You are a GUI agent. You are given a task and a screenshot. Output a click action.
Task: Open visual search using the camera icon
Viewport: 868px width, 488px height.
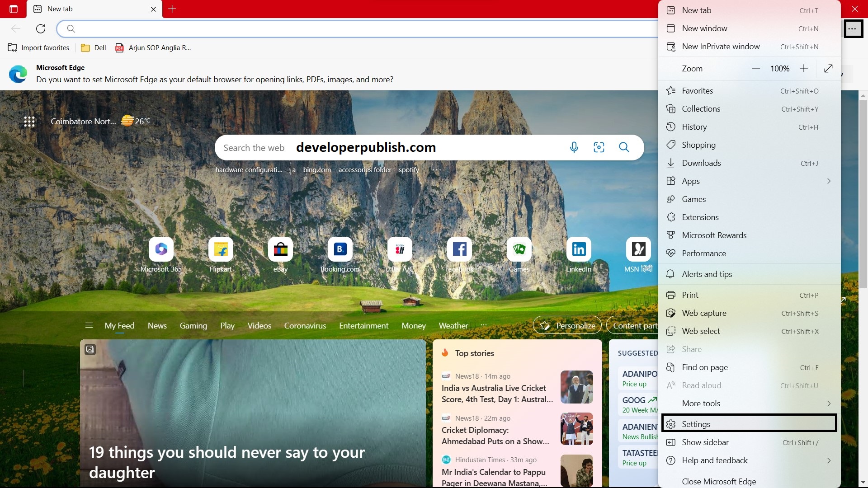pyautogui.click(x=599, y=147)
